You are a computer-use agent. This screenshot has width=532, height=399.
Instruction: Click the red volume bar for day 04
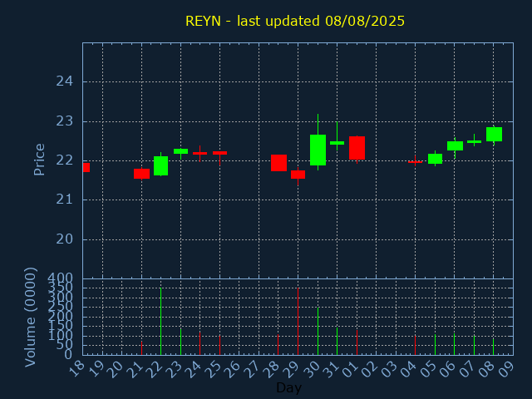click(x=416, y=346)
